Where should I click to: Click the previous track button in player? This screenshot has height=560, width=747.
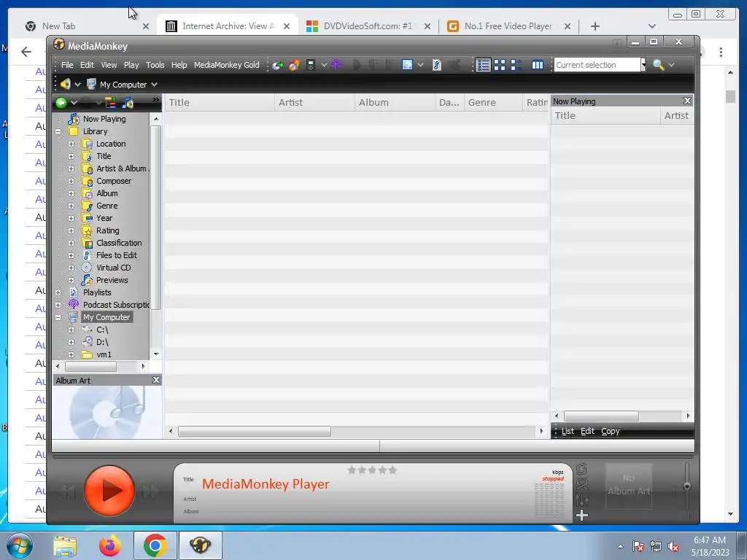(66, 491)
